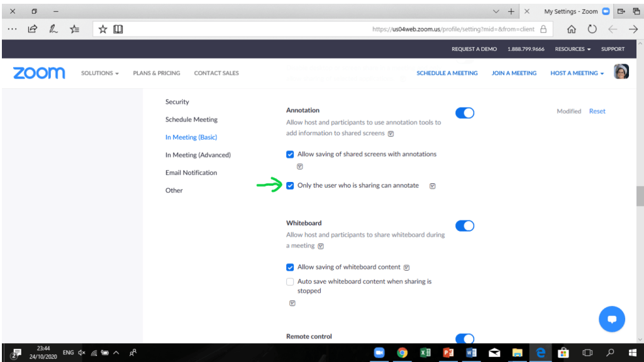Click the Reset link for Annotation

(597, 111)
